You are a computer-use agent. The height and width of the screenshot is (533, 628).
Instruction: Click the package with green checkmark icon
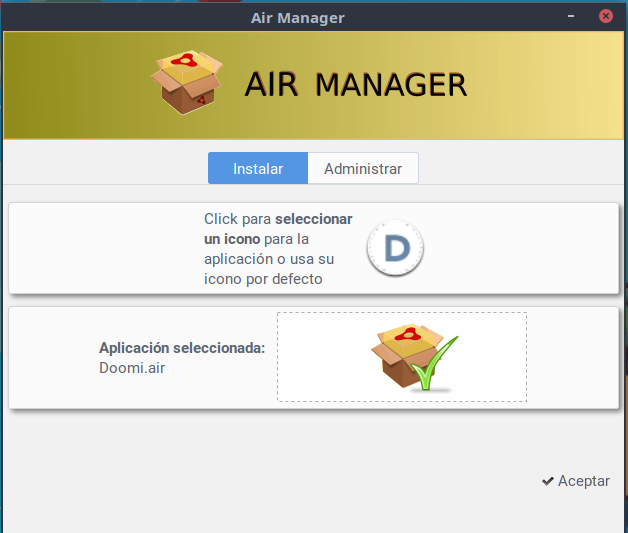415,357
